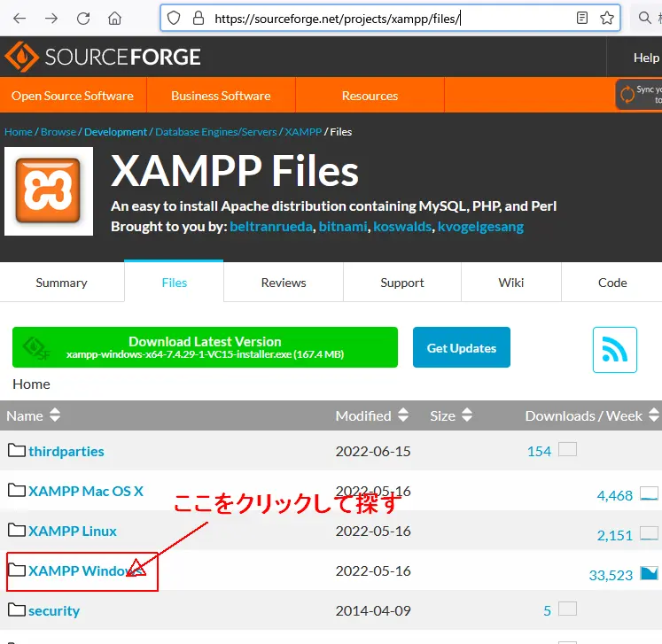Click the 2014-04-09 modified date for security

tap(373, 610)
